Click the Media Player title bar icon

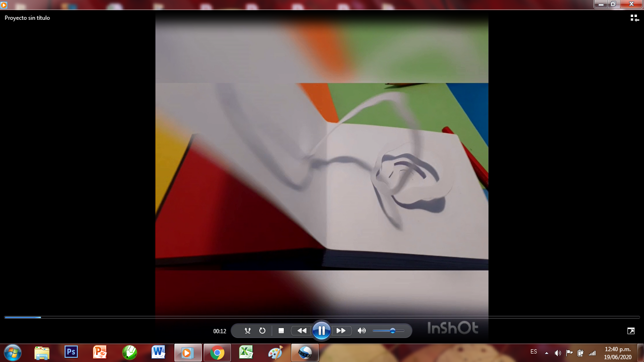pos(4,5)
